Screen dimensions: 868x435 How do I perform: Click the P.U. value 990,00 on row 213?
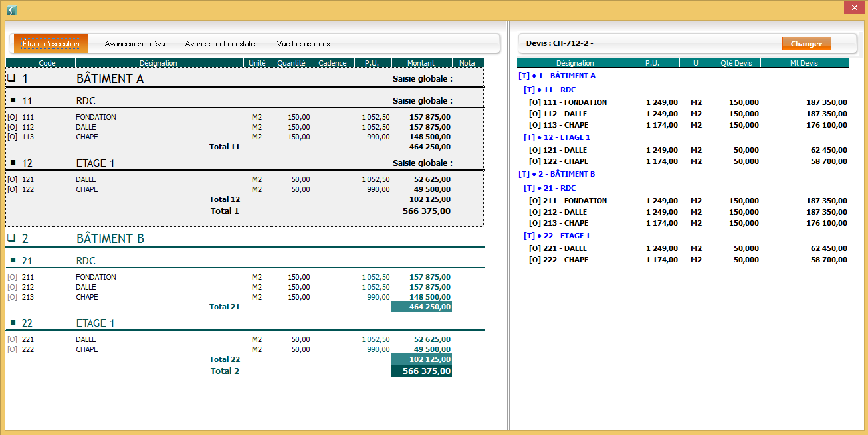click(378, 297)
